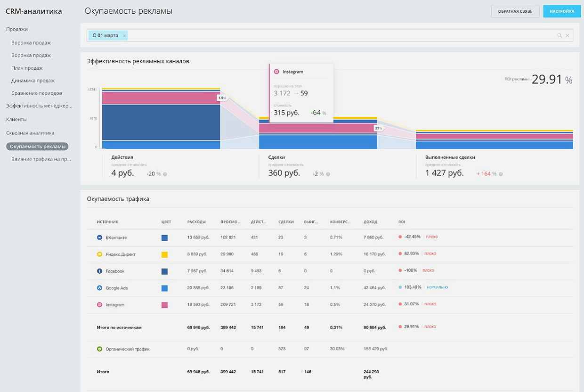584x392 pixels.
Task: Open План продаж in sidebar
Action: (x=27, y=68)
